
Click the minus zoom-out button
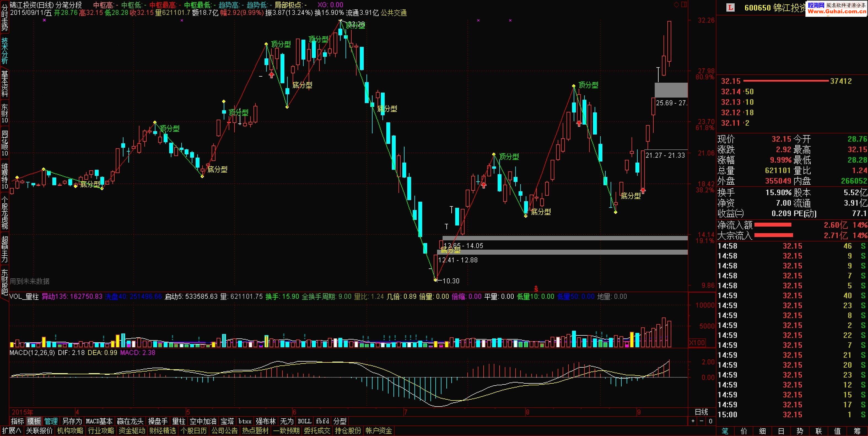(x=702, y=421)
